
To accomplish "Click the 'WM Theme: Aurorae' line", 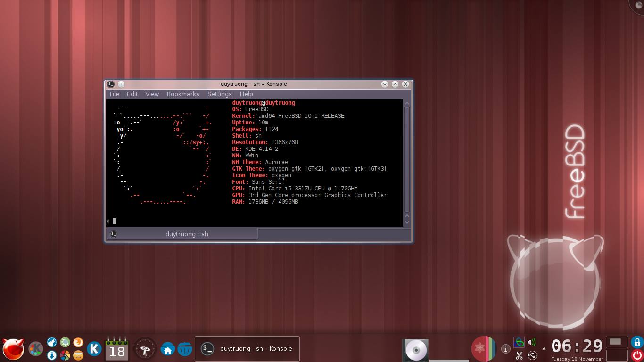I will click(x=260, y=162).
